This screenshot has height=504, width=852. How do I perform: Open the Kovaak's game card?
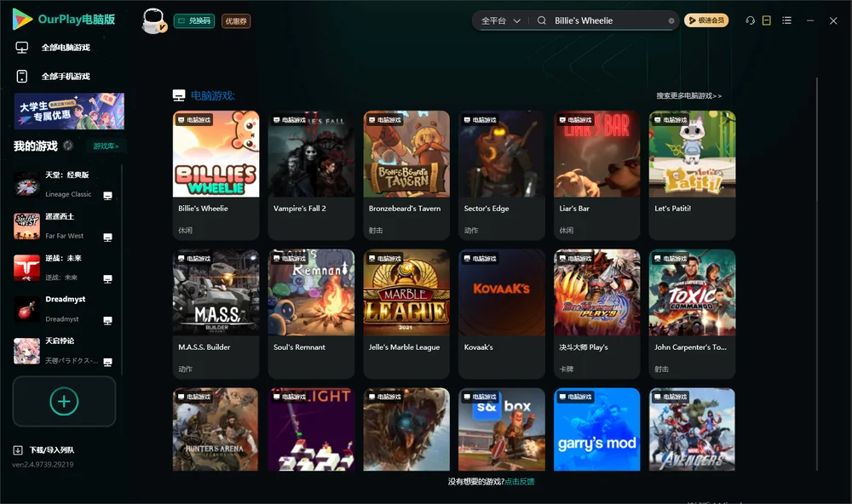(502, 314)
